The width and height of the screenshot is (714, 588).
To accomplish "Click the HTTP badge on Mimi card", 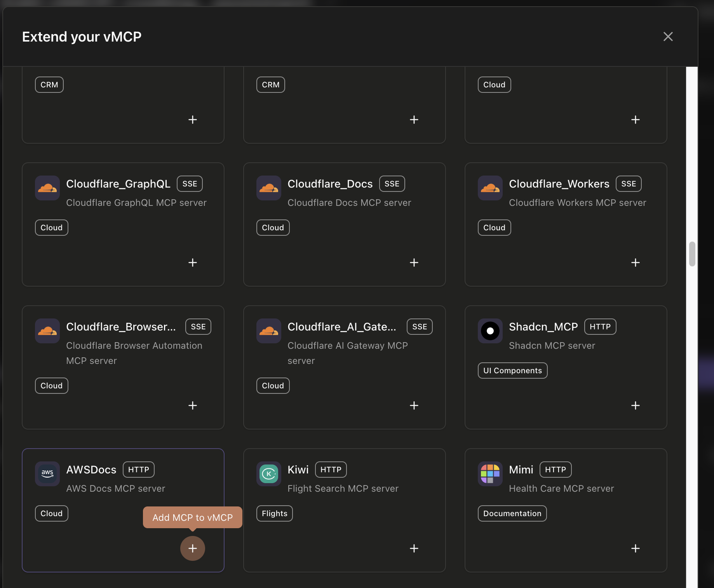I will pyautogui.click(x=555, y=470).
